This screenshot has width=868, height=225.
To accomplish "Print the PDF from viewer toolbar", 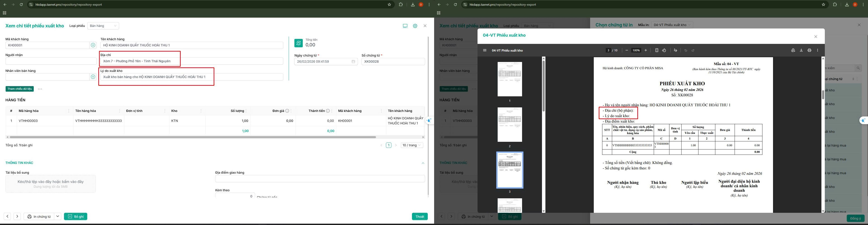I will tap(809, 50).
